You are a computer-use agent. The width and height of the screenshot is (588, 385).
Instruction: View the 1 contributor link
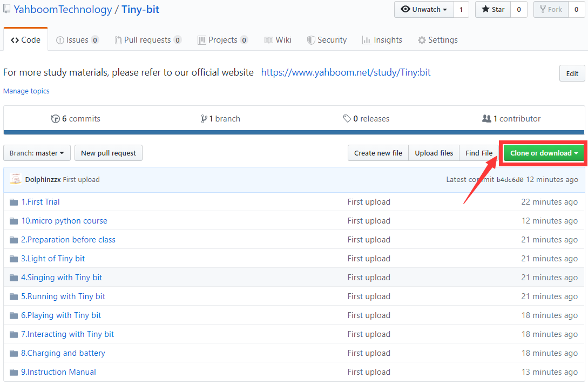(511, 119)
